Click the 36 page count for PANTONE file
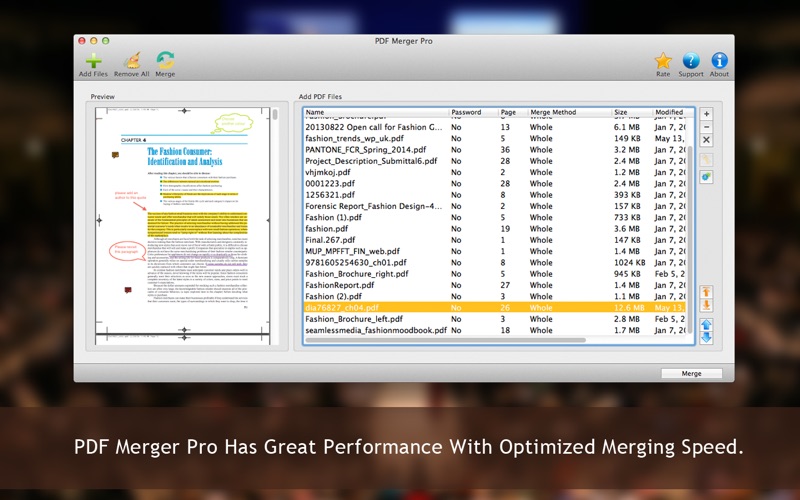 tap(505, 149)
